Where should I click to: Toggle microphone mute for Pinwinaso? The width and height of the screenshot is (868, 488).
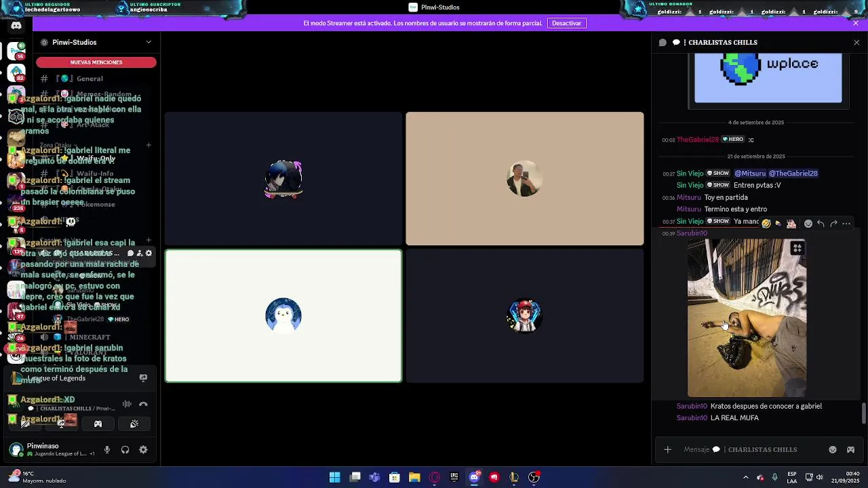107,449
